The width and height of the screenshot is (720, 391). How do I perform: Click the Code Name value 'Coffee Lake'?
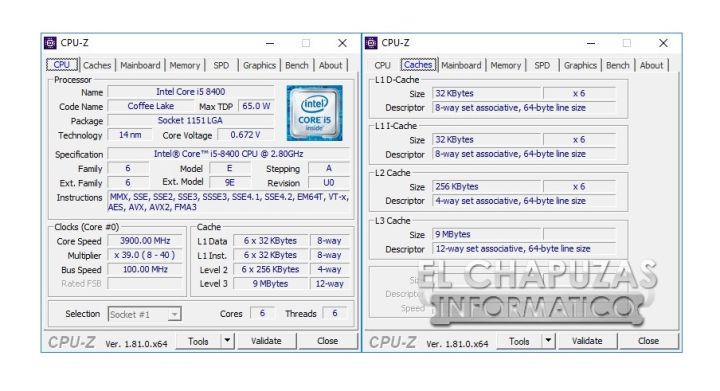click(151, 106)
